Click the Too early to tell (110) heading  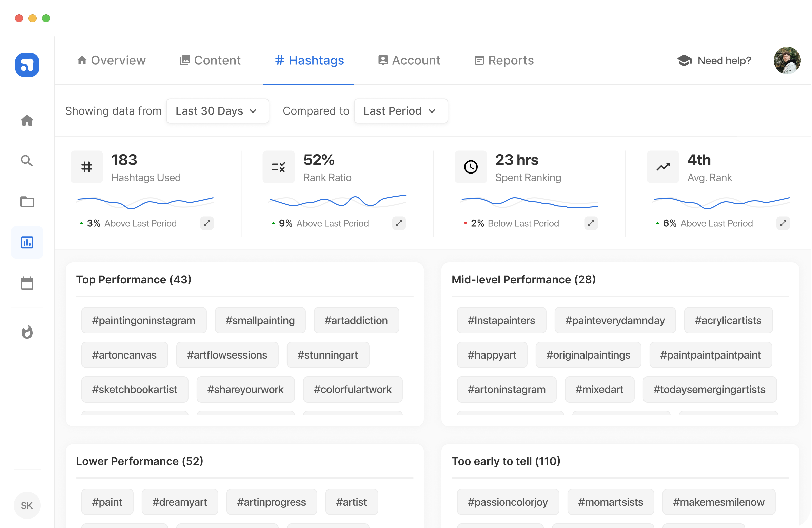[506, 461]
